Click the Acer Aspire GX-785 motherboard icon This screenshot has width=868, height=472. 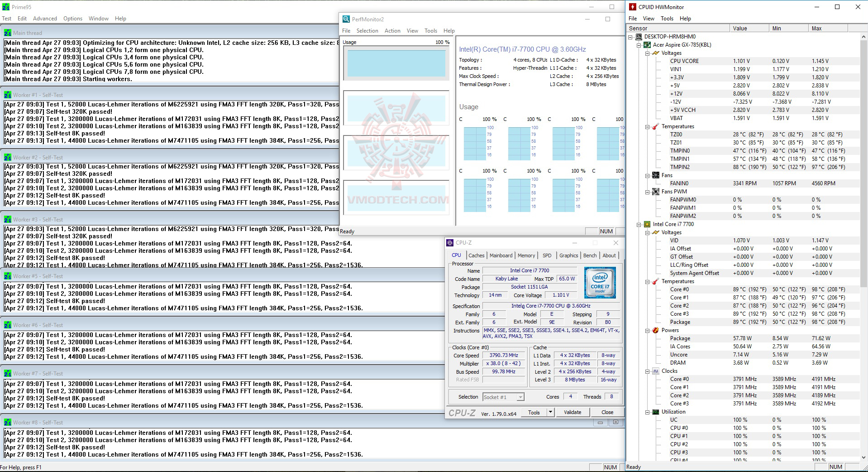tap(647, 45)
